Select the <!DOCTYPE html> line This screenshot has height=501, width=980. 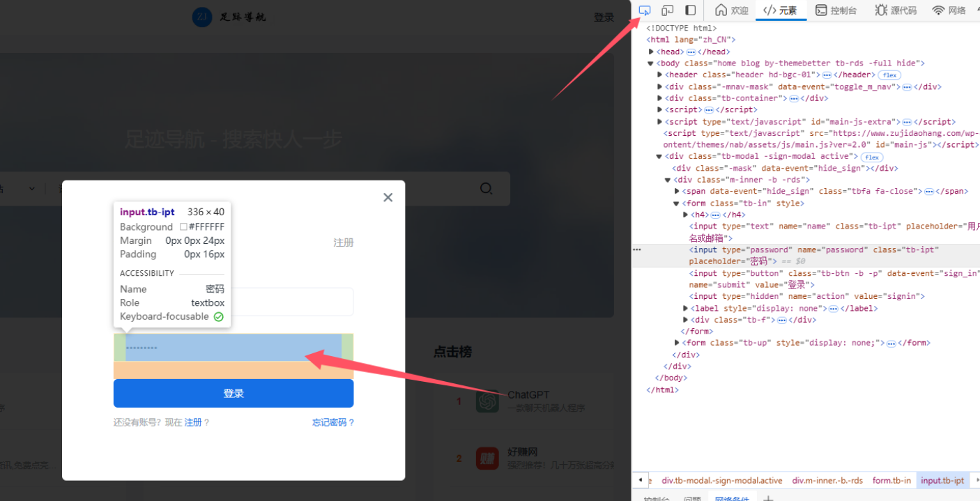pos(681,29)
